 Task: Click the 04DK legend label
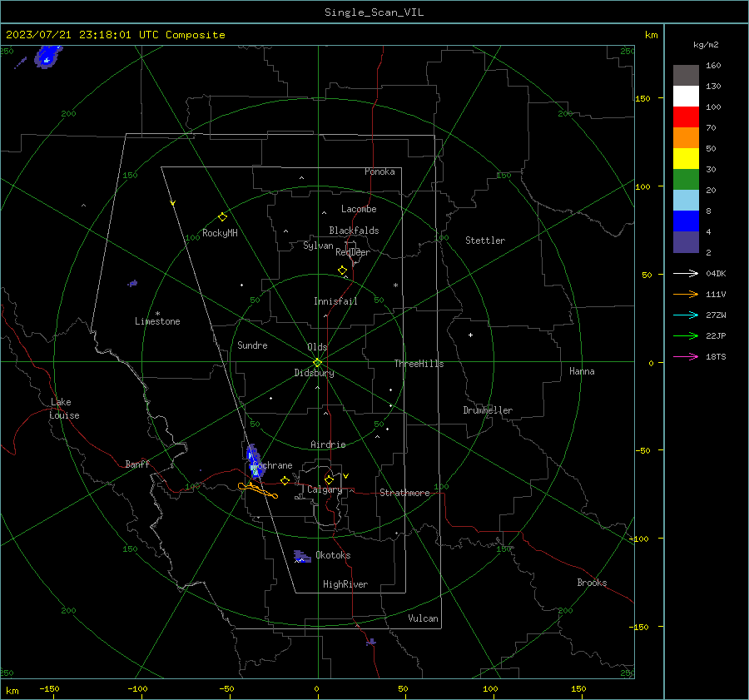point(716,273)
